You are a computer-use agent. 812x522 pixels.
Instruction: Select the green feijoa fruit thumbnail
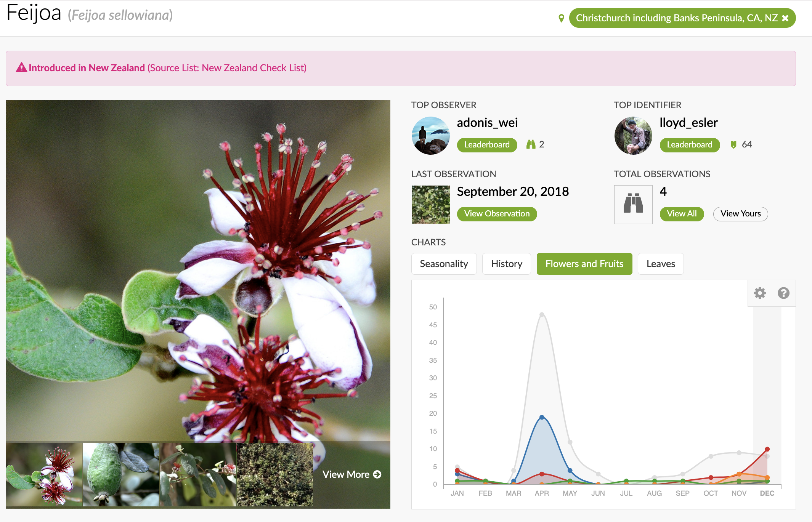[x=121, y=474]
